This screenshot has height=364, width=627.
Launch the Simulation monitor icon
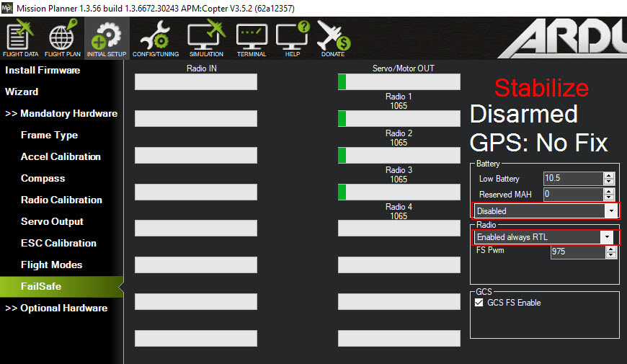[206, 39]
